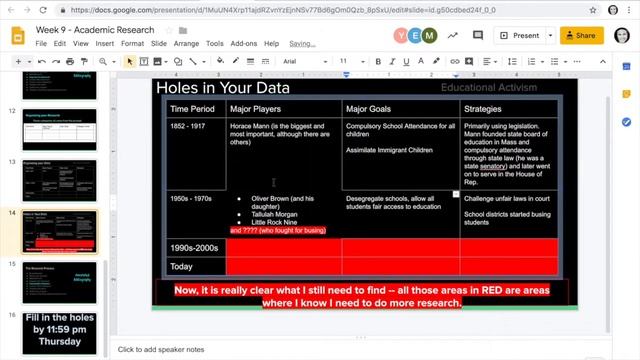Open the text align dropdown

tap(490, 62)
